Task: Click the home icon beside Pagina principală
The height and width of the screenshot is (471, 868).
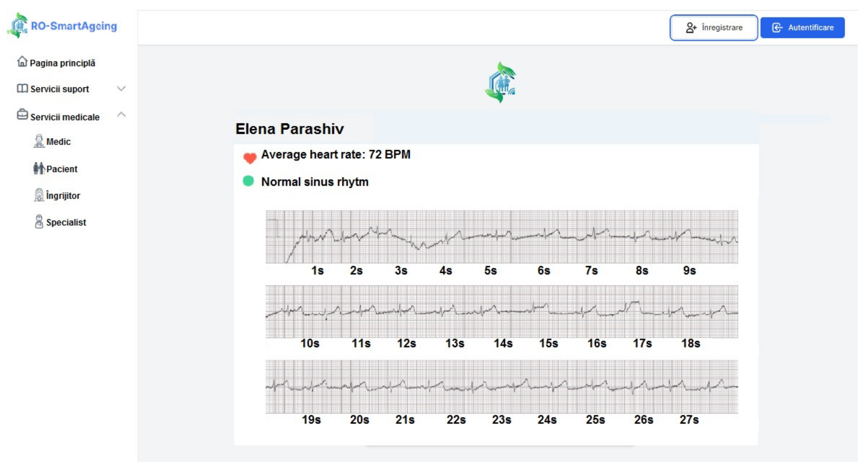Action: pos(22,62)
